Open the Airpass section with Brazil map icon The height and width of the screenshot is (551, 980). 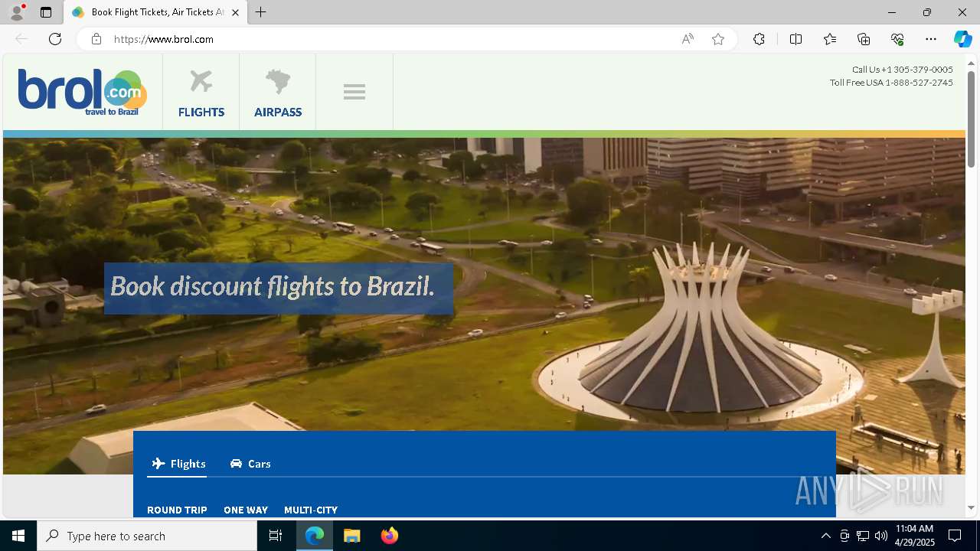tap(278, 93)
